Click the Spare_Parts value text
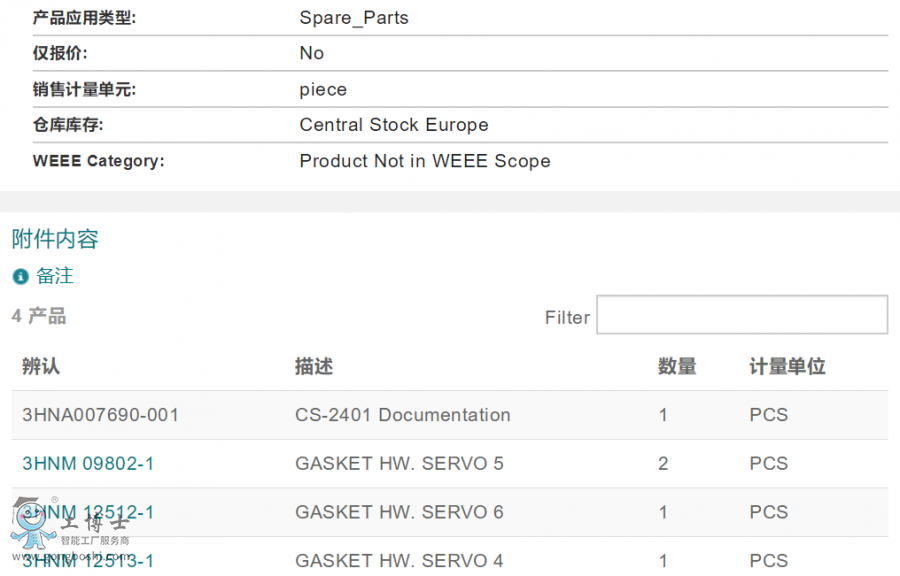The image size is (900, 576). 354,18
